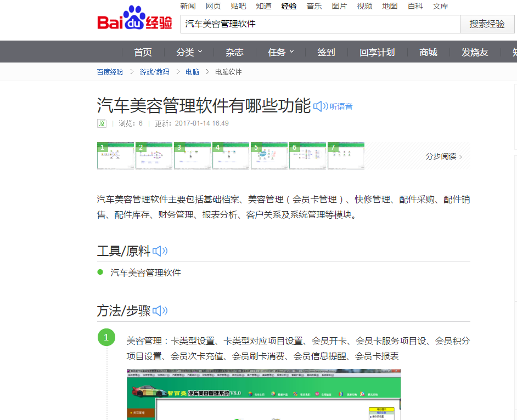Click the 汽车美容管理软件 tool list item

[x=146, y=273]
